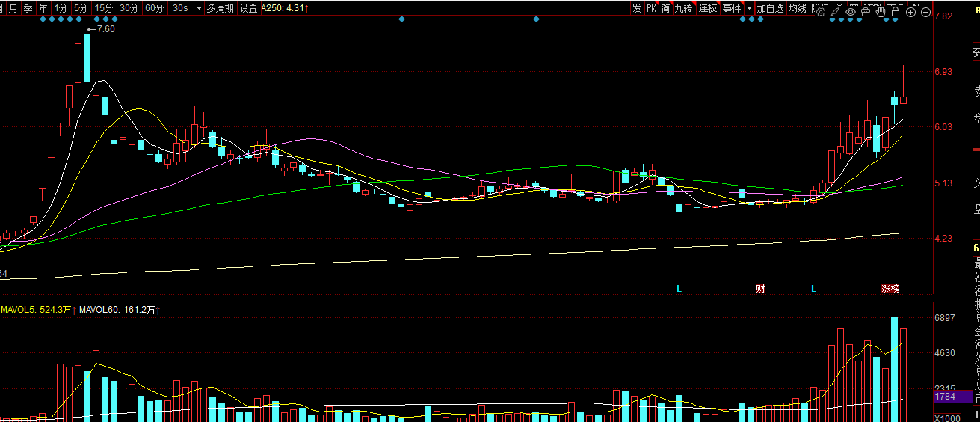Click the 简 simplified view button
The image size is (980, 422).
666,8
